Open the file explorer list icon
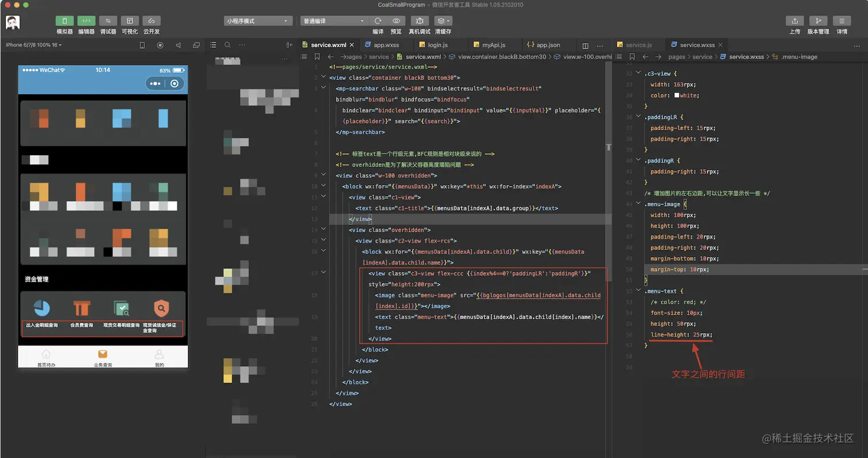Screen dimensions: 868x458 [213, 45]
